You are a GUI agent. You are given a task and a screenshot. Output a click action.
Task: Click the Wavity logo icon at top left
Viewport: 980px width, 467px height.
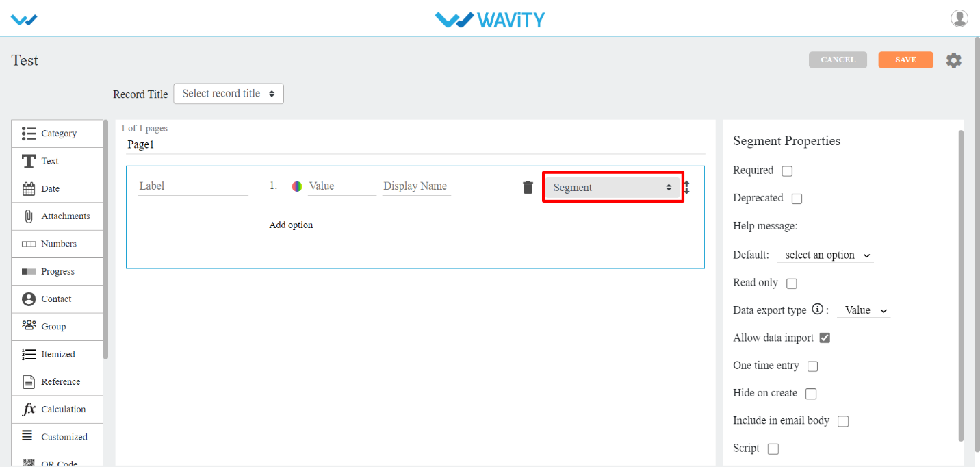tap(25, 20)
